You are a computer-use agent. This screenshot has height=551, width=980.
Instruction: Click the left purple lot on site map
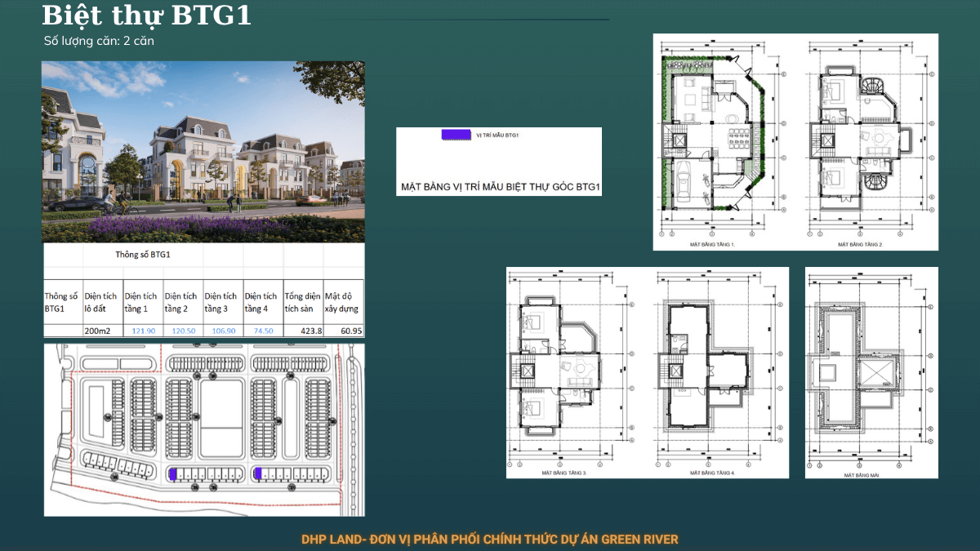172,473
